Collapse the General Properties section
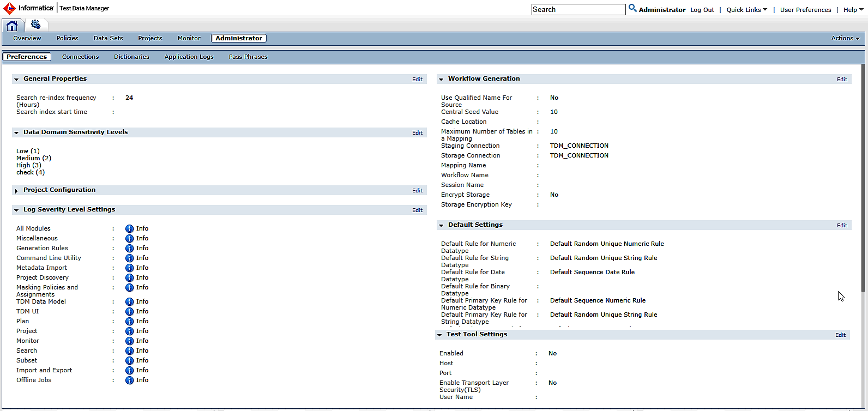 [16, 80]
